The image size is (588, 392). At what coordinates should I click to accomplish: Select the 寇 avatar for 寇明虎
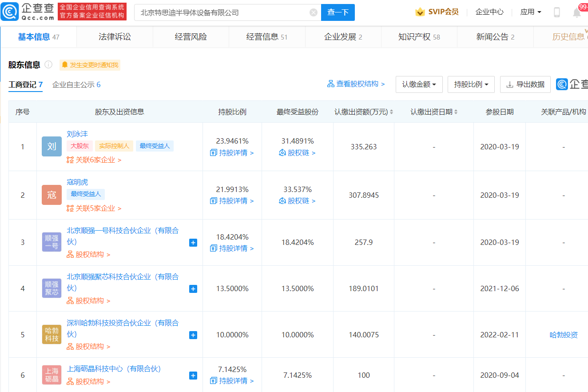tap(52, 195)
